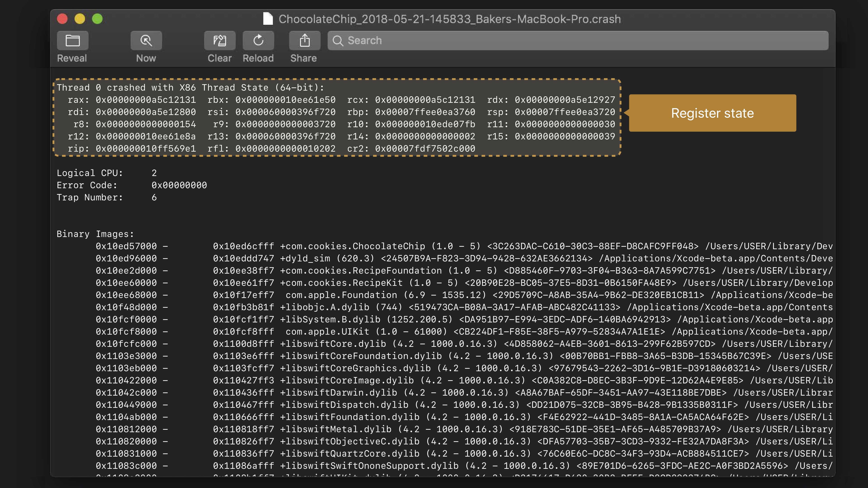Click the ChocolateChip crash filename in title bar

[x=450, y=19]
